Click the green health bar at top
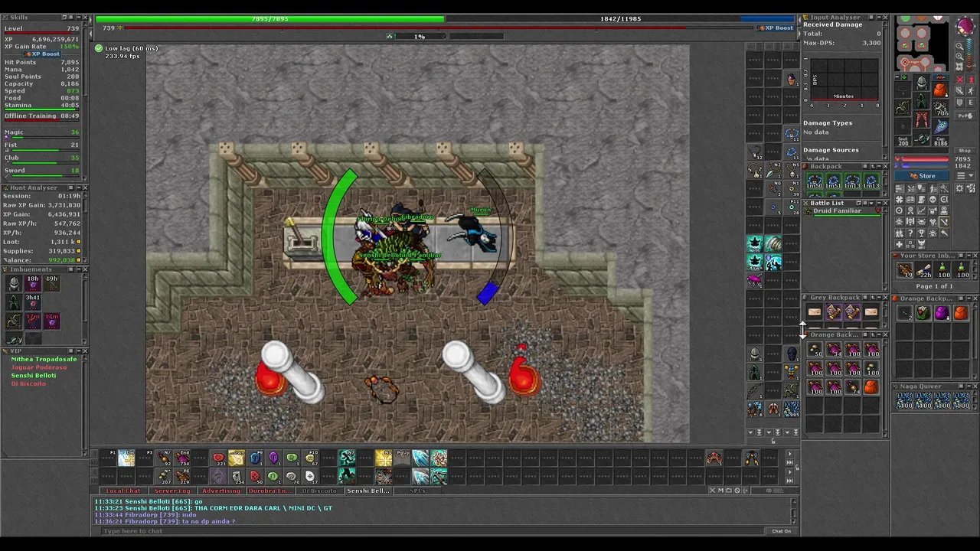The image size is (980, 551). tap(270, 18)
